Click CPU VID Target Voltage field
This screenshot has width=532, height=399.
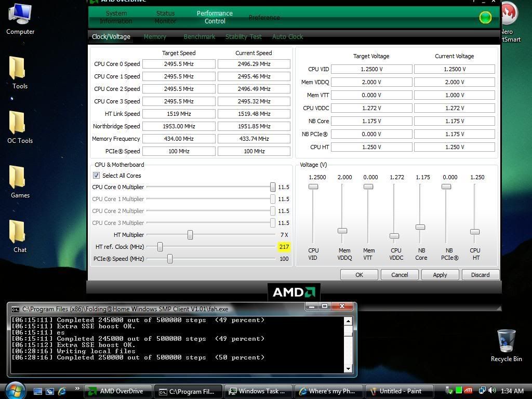pyautogui.click(x=371, y=69)
